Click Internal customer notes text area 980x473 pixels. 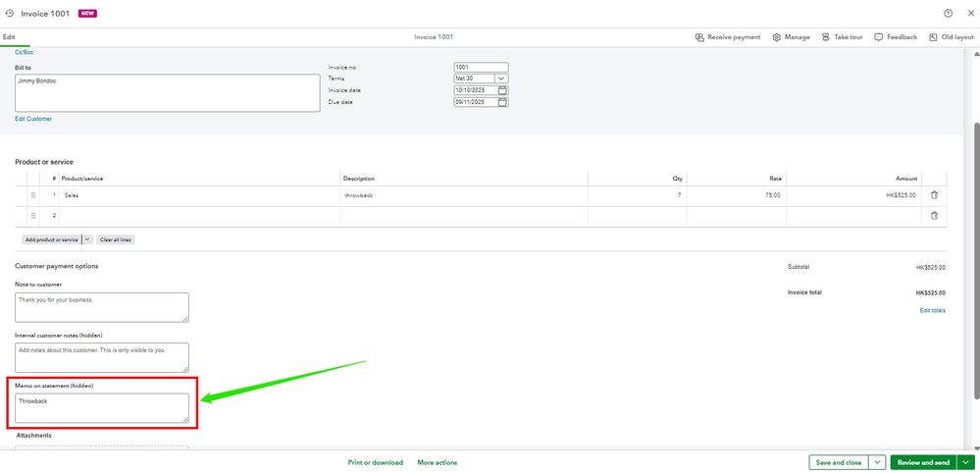(x=102, y=357)
